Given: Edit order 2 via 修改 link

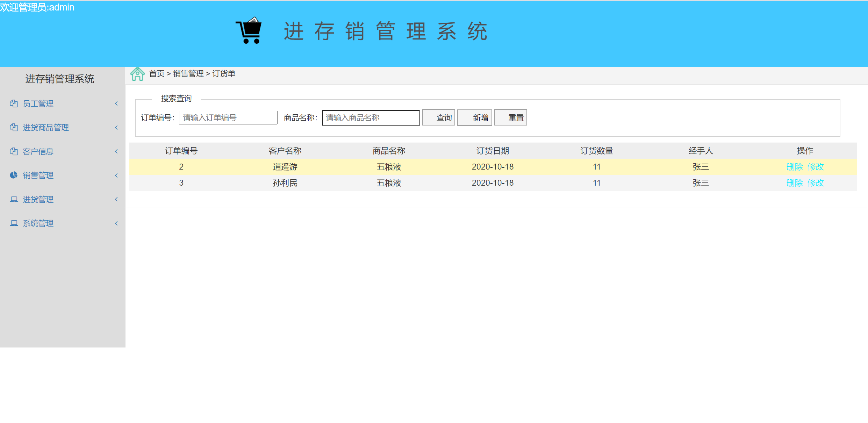Looking at the screenshot, I should [816, 167].
